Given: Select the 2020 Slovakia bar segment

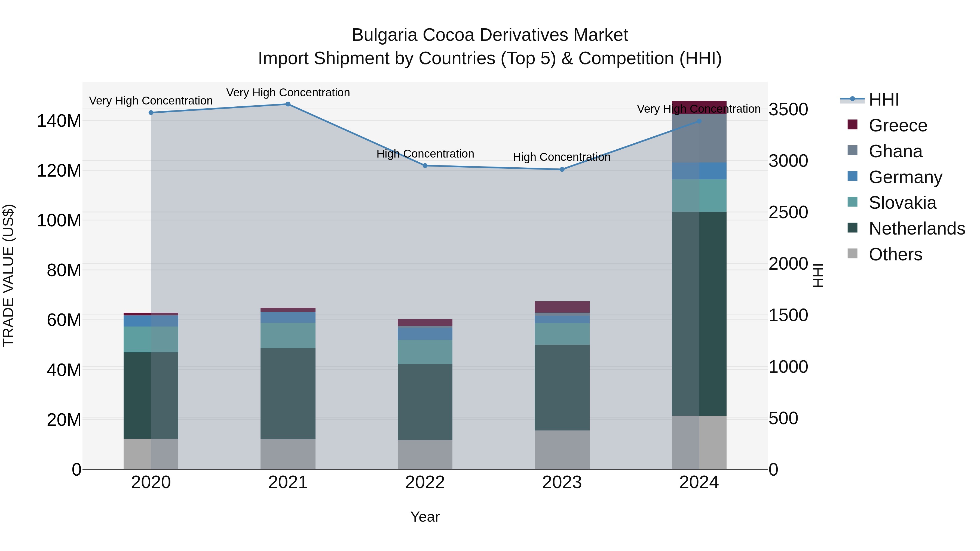Looking at the screenshot, I should click(x=151, y=339).
